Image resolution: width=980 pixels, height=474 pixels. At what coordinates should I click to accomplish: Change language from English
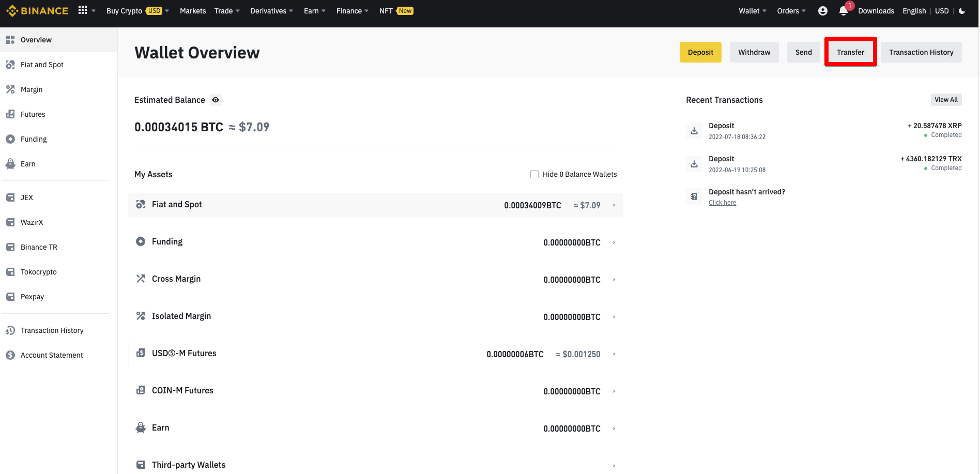[914, 11]
